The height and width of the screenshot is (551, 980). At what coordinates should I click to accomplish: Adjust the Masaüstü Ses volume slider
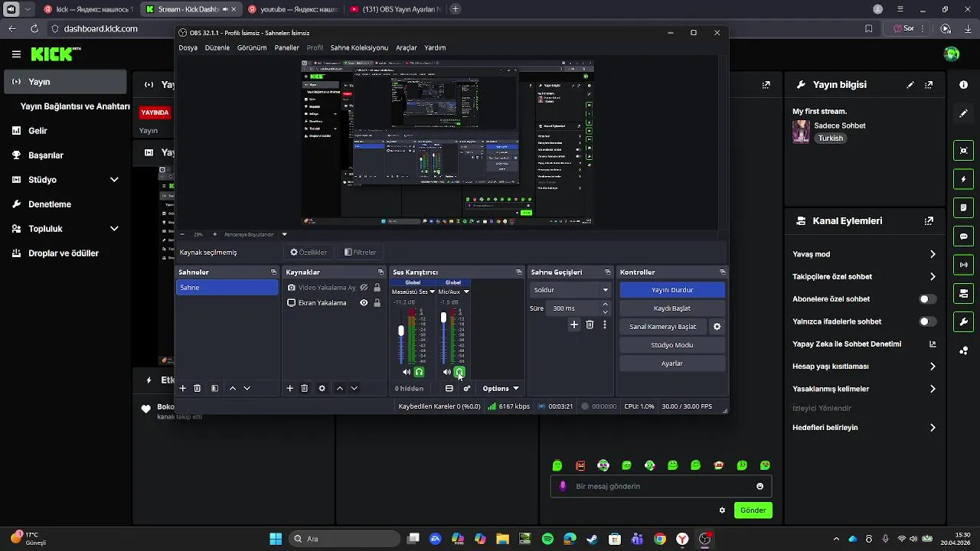click(x=401, y=331)
